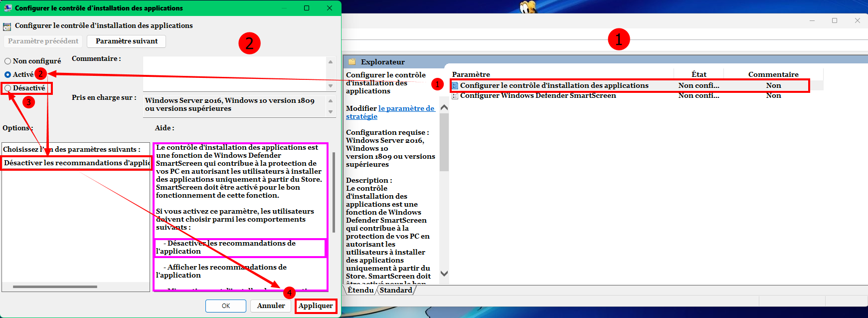This screenshot has height=318, width=868.
Task: Click the Paramètre suivant button
Action: click(x=127, y=41)
